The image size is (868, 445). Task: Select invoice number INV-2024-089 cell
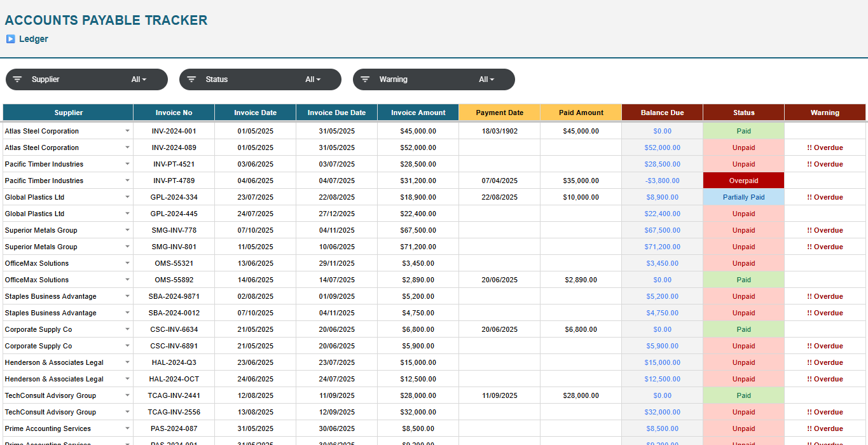174,147
